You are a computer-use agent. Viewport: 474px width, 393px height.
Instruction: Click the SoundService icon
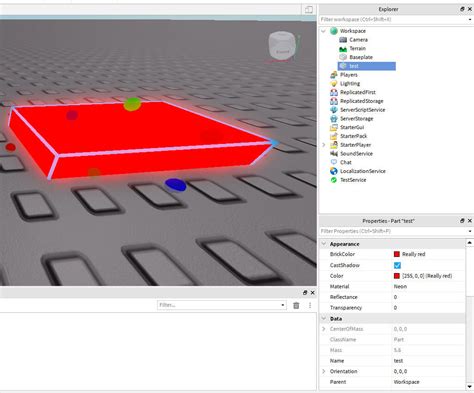click(334, 153)
